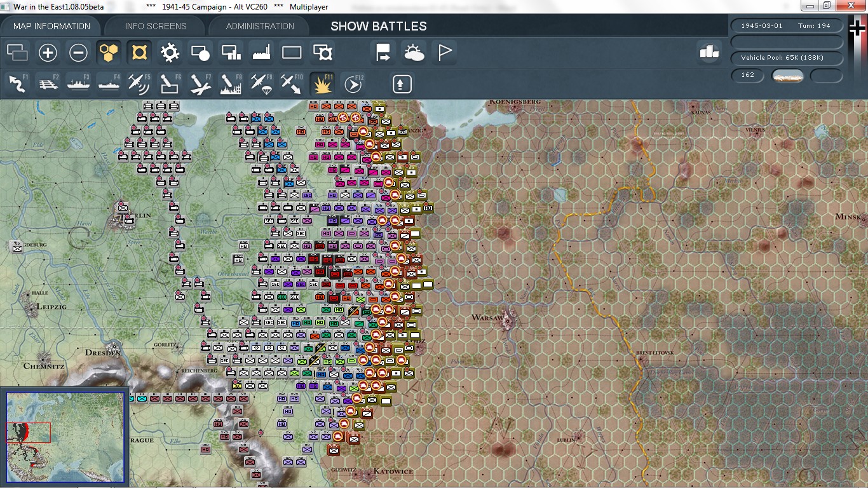Image resolution: width=868 pixels, height=488 pixels.
Task: Toggle the factory overlay icon
Action: [x=261, y=52]
